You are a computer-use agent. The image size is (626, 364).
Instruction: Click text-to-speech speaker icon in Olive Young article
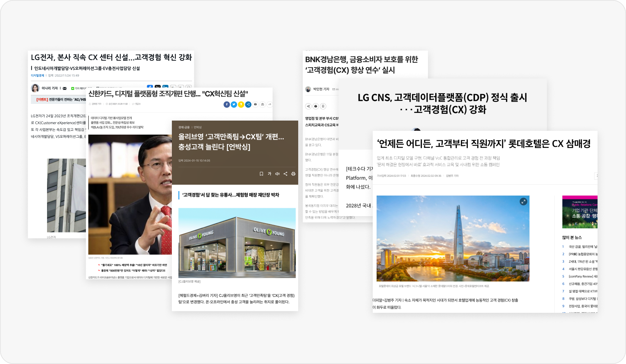(x=277, y=174)
